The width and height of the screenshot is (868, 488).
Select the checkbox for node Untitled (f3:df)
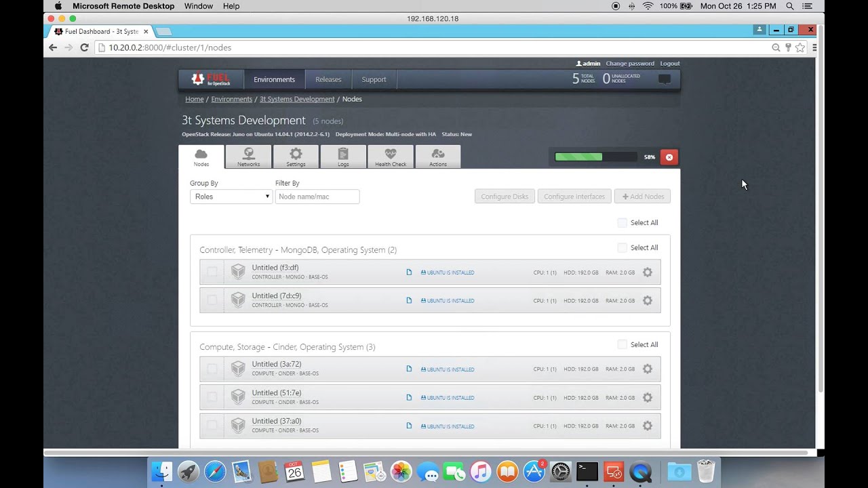pos(212,272)
